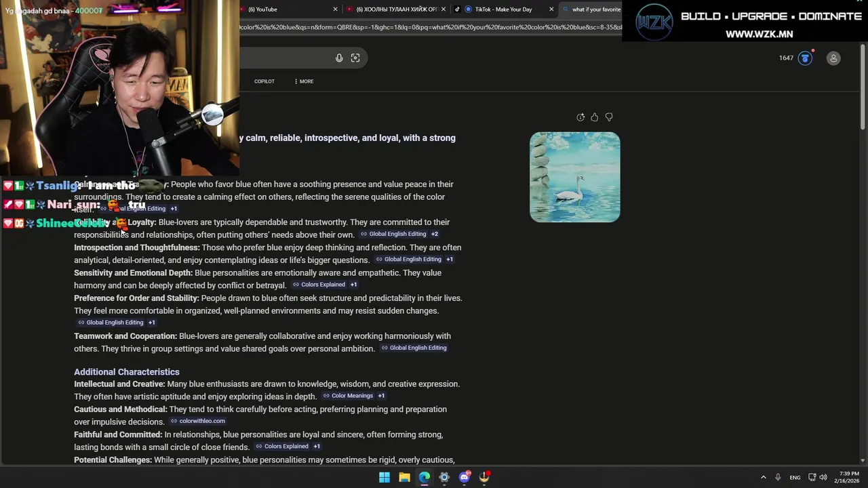Click 'Teamwork and Cooperation:' heading text
868x488 pixels.
pos(125,336)
